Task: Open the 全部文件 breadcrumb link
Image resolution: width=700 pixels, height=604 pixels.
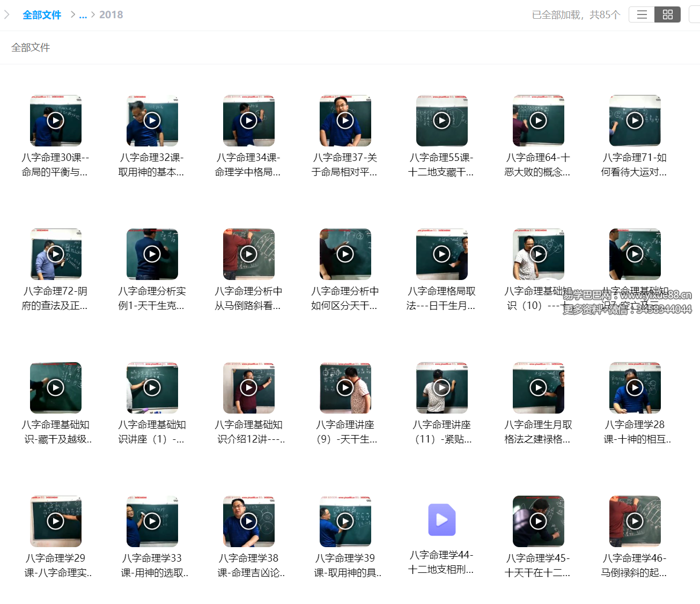Action: [42, 15]
